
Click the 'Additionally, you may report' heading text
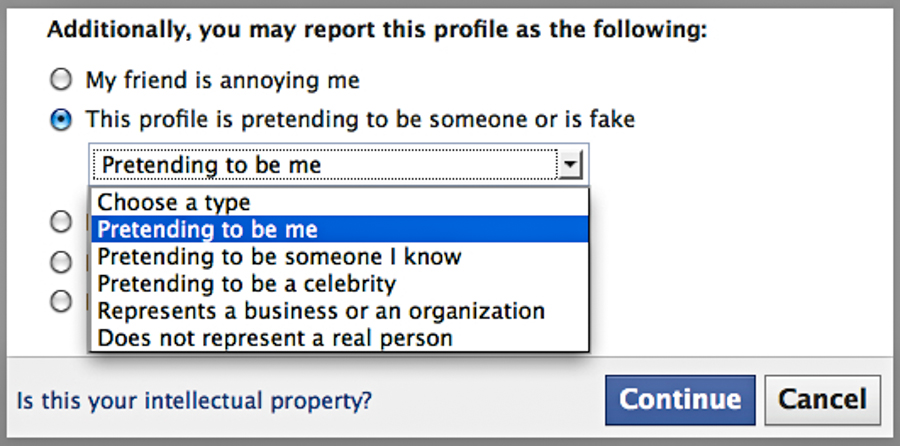[377, 30]
